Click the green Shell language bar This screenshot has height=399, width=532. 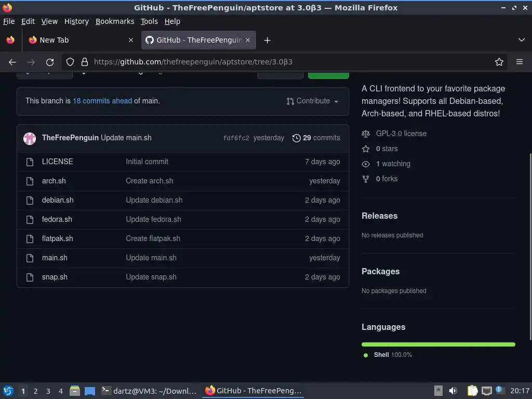[438, 344]
